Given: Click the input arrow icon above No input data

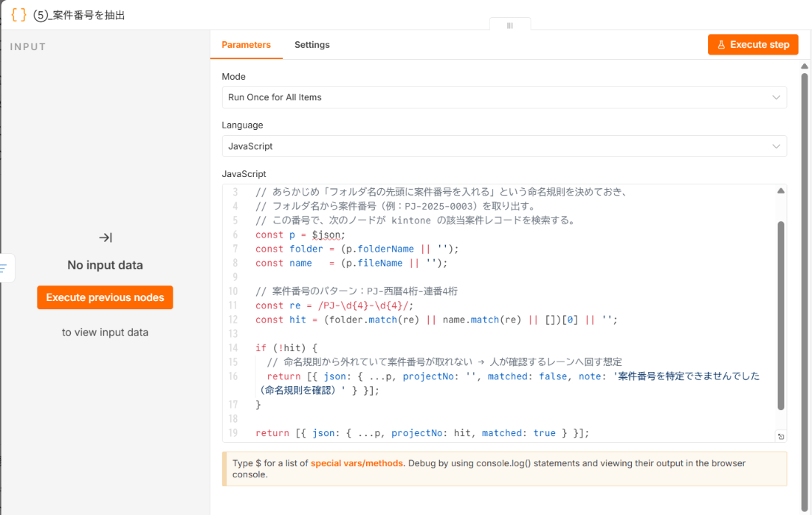Looking at the screenshot, I should [105, 237].
